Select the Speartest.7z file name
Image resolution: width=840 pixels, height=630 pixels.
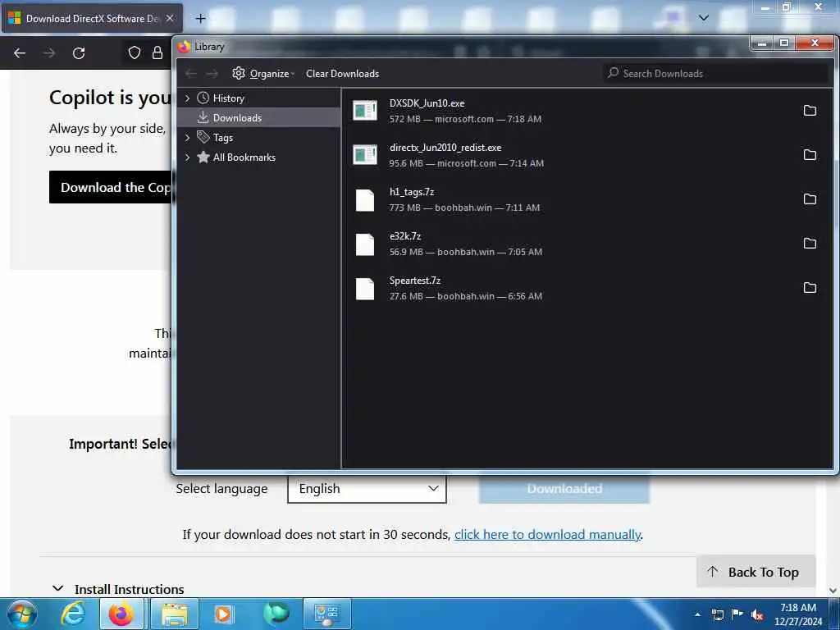tap(415, 281)
